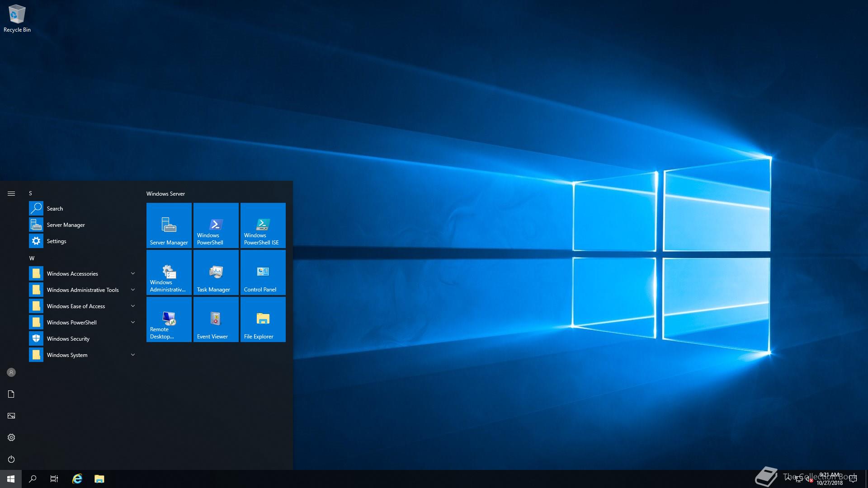Open the Remote Desktop tile
The height and width of the screenshot is (488, 868).
169,319
